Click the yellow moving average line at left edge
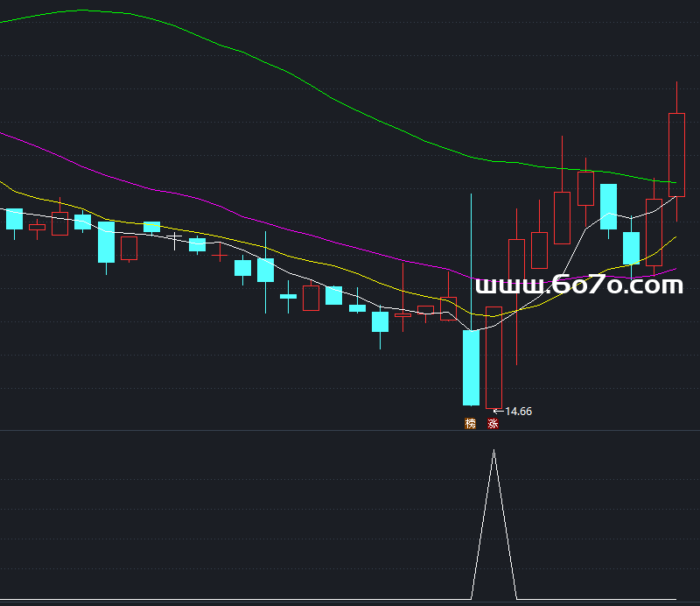This screenshot has height=606, width=700. click(3, 183)
